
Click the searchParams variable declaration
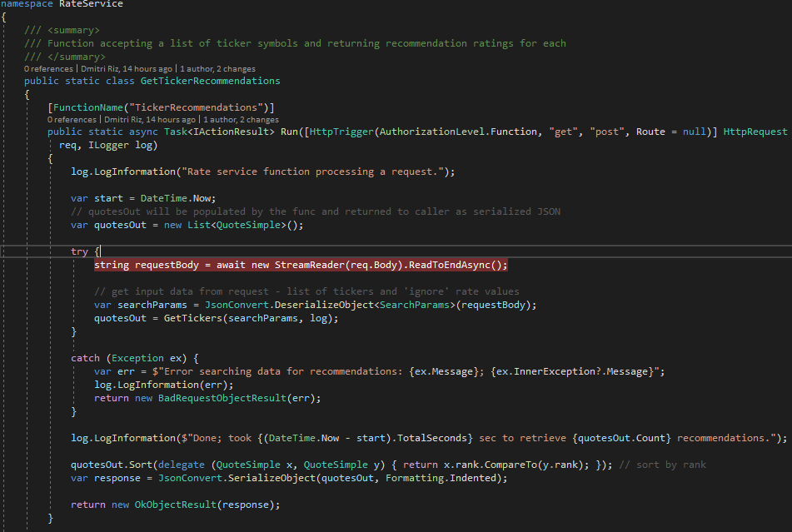(152, 305)
